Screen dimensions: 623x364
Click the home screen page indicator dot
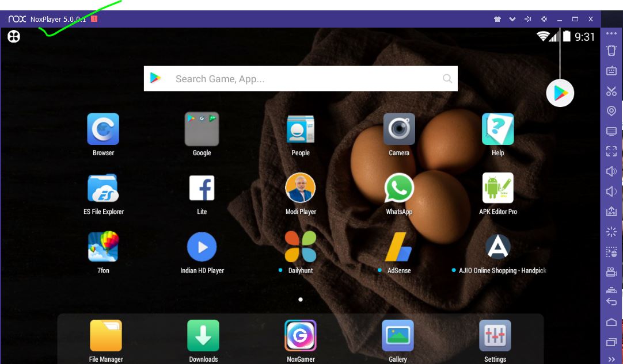[301, 299]
